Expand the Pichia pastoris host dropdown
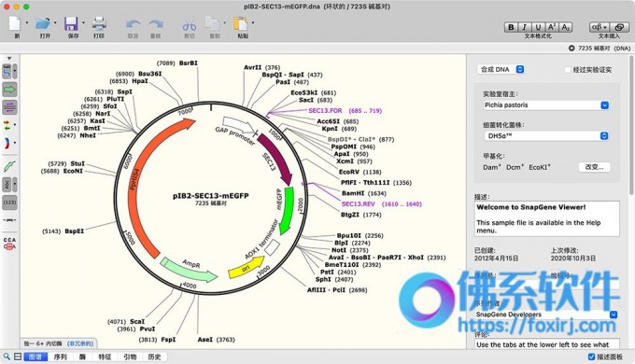 click(x=546, y=105)
